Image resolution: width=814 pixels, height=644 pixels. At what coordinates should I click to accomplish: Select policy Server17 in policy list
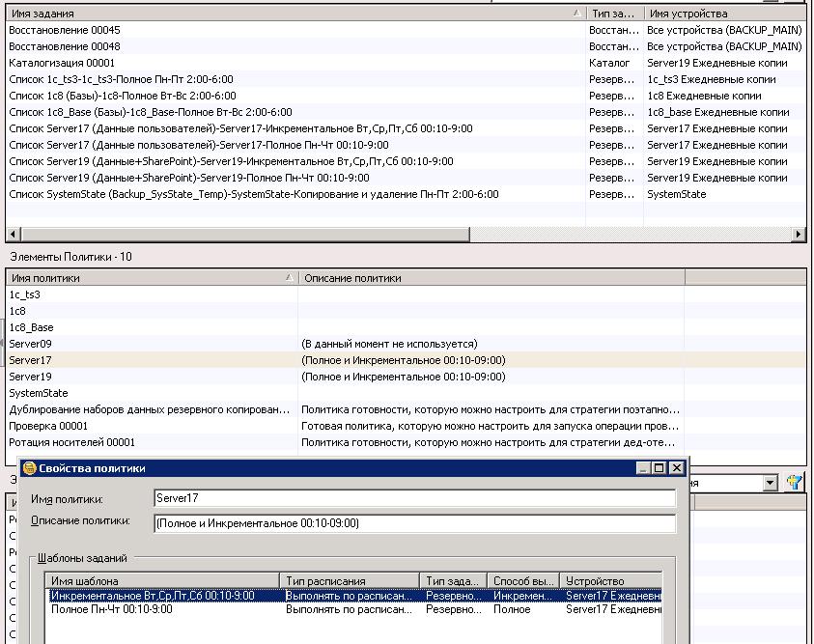(x=30, y=361)
